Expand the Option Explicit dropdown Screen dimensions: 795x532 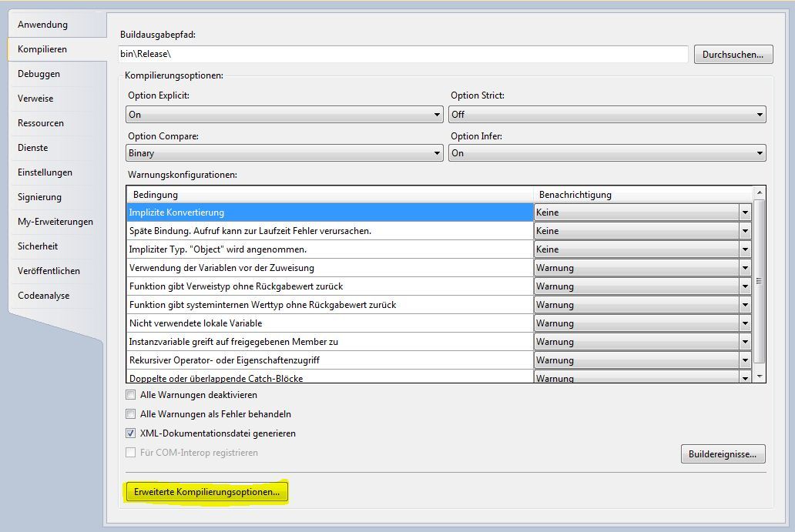[x=284, y=115]
